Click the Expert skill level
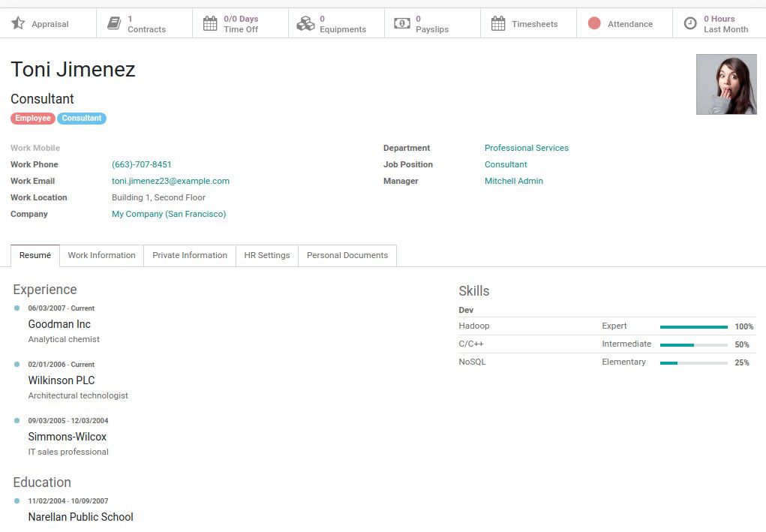766x532 pixels. click(x=614, y=326)
